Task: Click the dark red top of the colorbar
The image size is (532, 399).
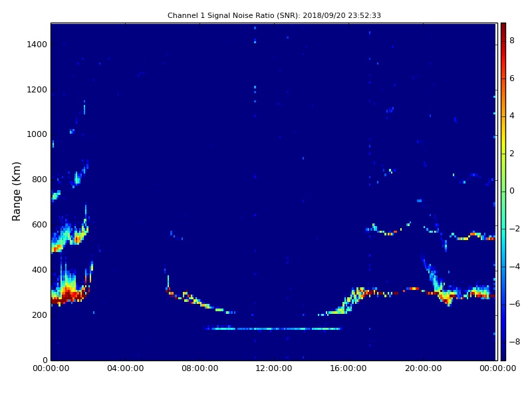Action: 503,29
